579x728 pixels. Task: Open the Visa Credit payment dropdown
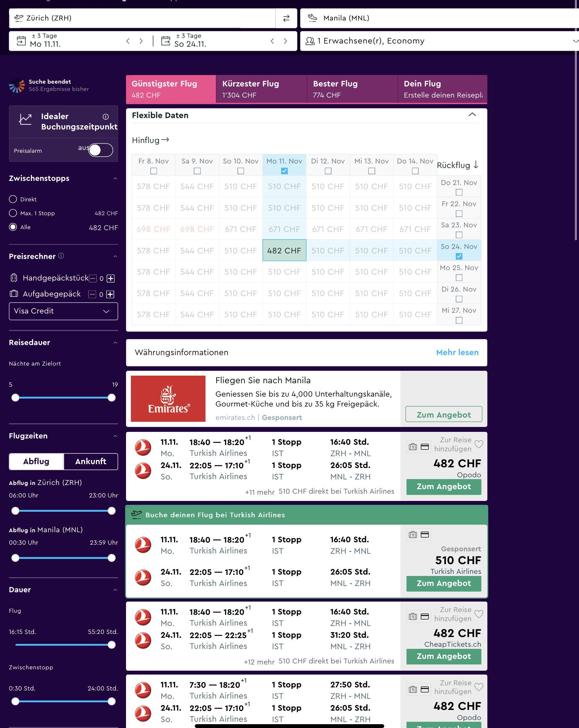click(64, 311)
